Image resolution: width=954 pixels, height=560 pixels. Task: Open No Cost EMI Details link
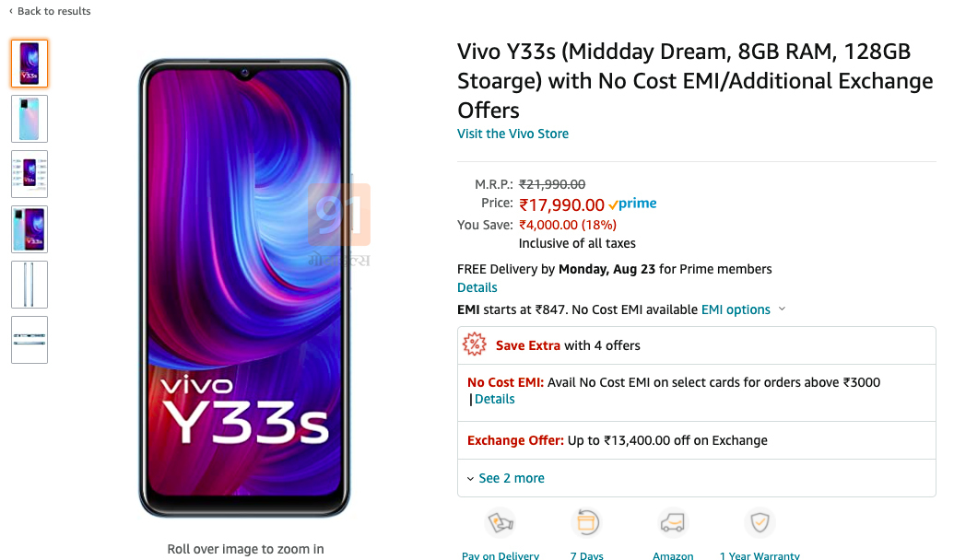coord(495,399)
